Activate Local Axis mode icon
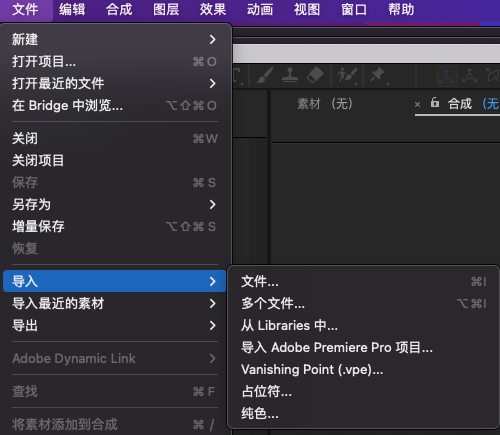 (x=447, y=76)
